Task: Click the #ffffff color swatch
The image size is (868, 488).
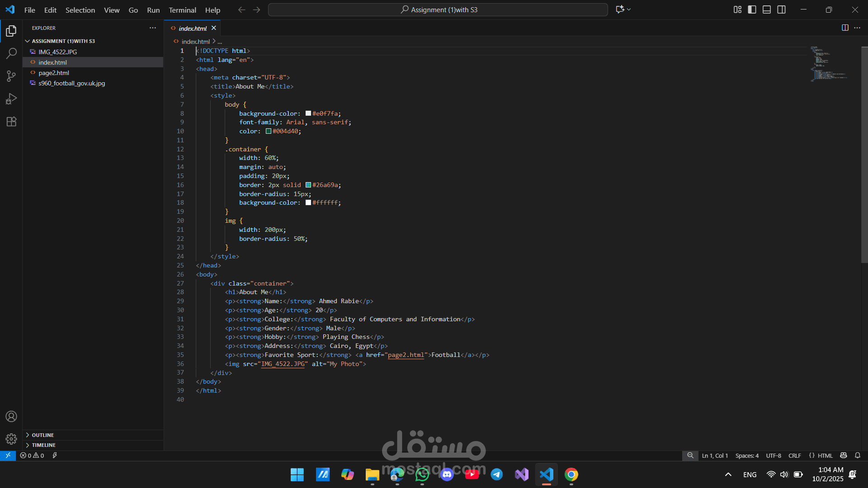Action: 308,203
